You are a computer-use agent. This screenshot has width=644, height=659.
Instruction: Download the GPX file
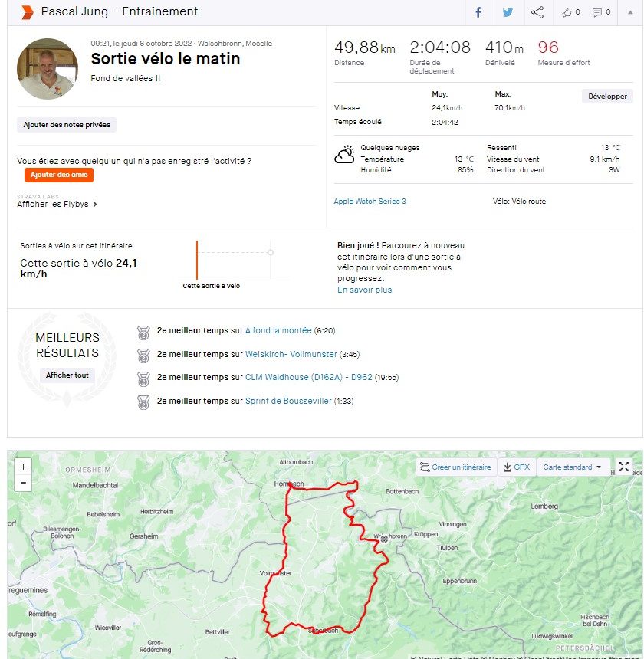[x=517, y=467]
